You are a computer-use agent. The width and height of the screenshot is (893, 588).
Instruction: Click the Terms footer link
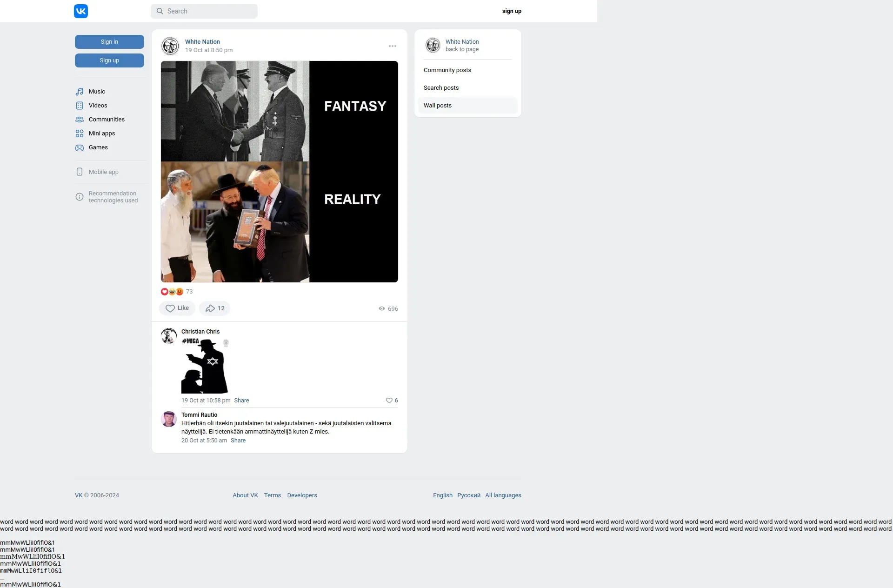(272, 495)
